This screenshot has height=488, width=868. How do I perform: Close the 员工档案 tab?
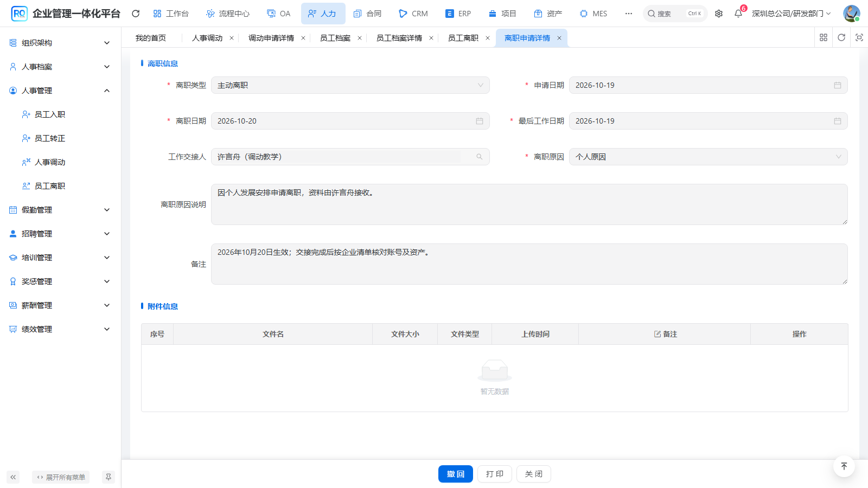tap(360, 38)
